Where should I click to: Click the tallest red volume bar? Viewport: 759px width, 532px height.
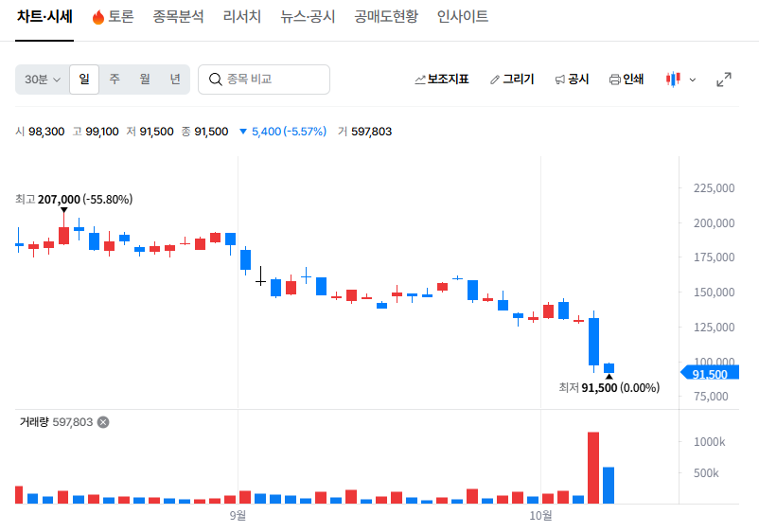pyautogui.click(x=593, y=468)
